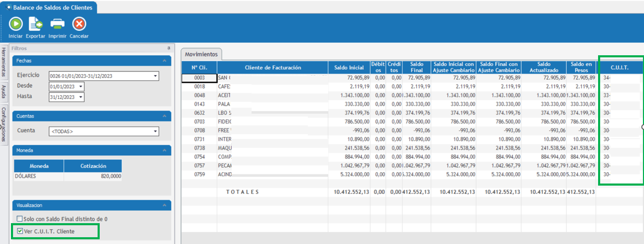This screenshot has height=244, width=644.
Task: Click the pin icon on Filtros panel
Action: (169, 48)
